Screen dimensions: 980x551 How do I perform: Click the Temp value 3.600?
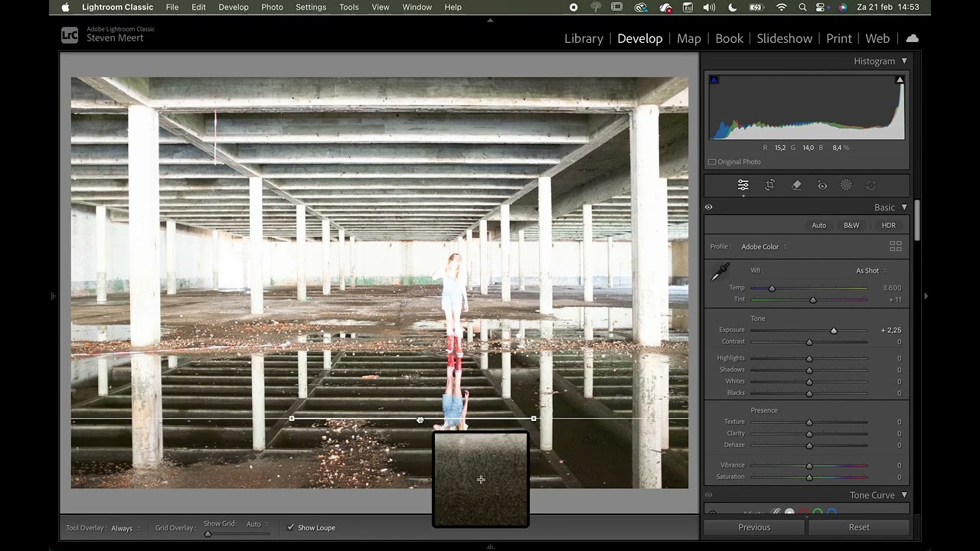[x=892, y=288]
